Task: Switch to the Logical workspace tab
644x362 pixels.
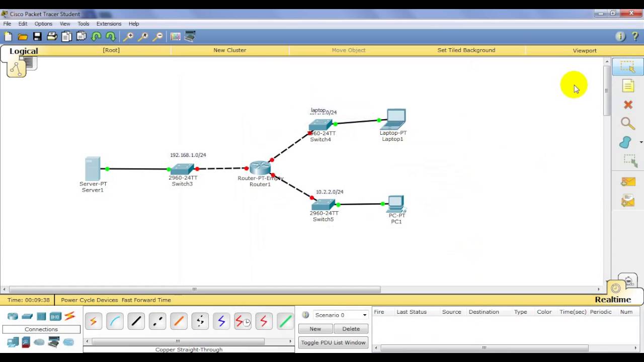Action: [x=24, y=51]
